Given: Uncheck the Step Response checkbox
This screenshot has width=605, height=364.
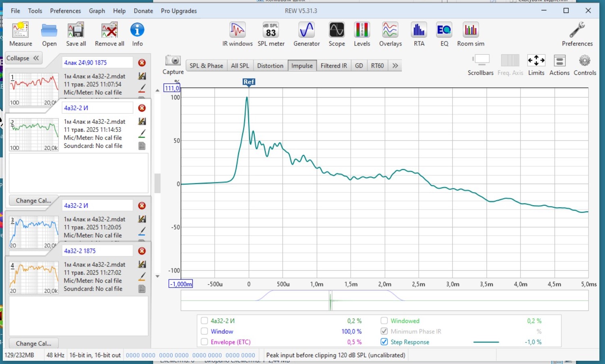Looking at the screenshot, I should click(x=384, y=342).
